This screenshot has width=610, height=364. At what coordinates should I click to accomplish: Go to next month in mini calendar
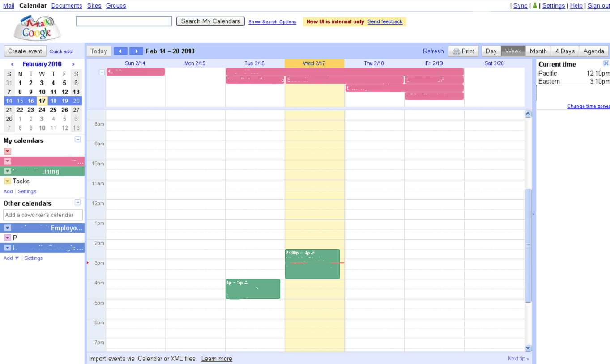click(73, 64)
